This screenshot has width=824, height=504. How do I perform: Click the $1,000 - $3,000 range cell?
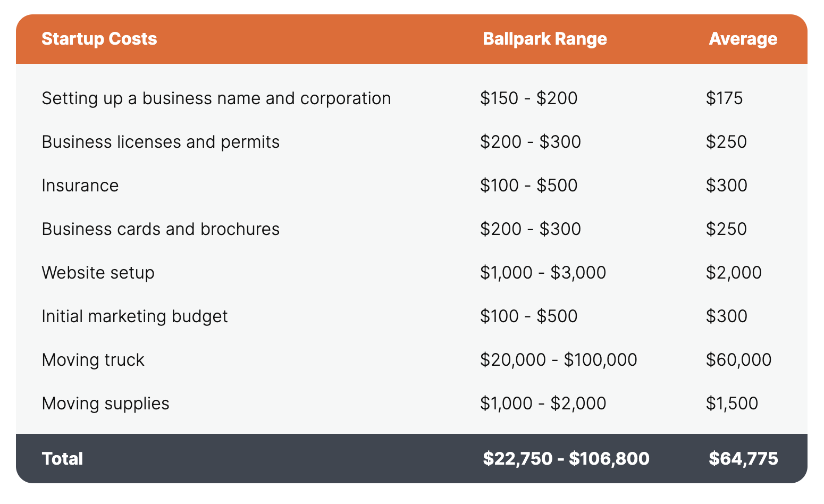tap(543, 273)
